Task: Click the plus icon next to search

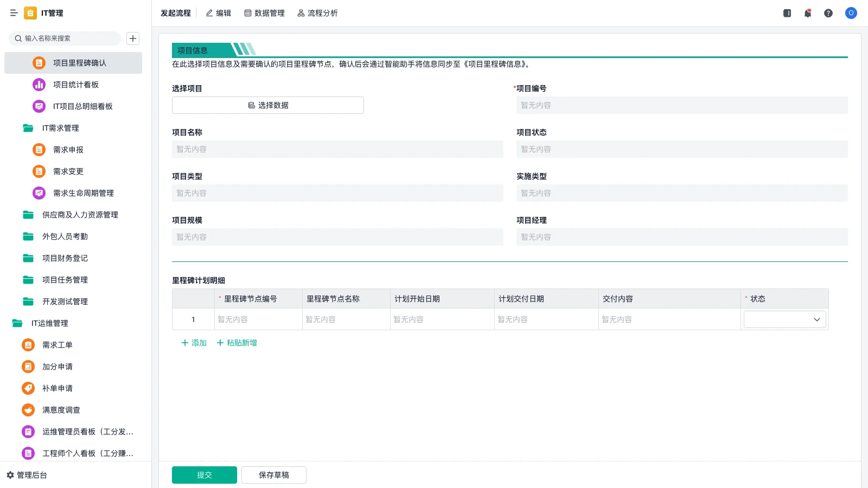Action: (x=133, y=38)
